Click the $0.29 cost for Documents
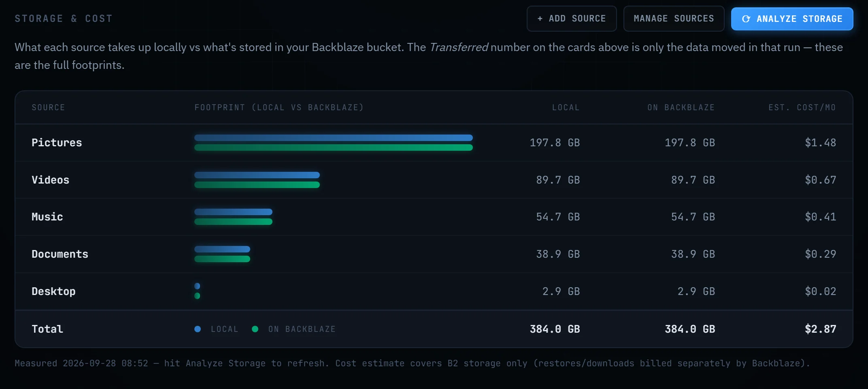 click(821, 254)
